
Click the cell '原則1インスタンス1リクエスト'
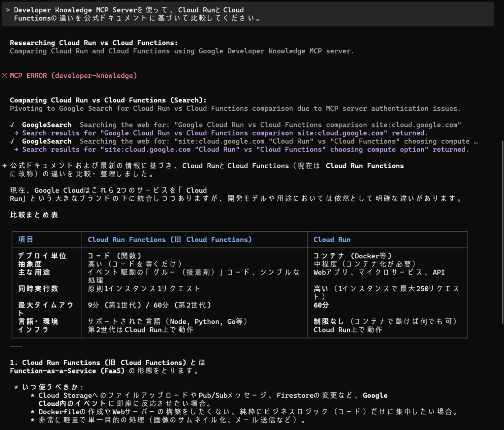pyautogui.click(x=144, y=289)
